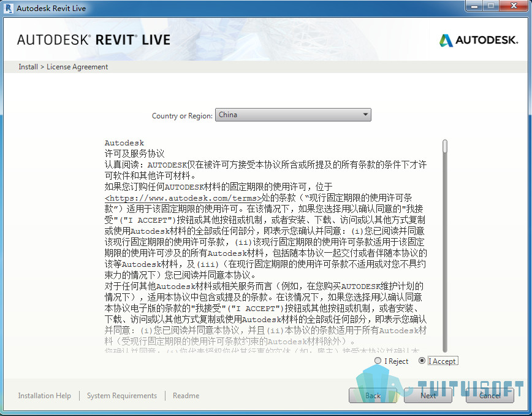
Task: Click the Autodesk logo in header
Action: click(x=479, y=40)
